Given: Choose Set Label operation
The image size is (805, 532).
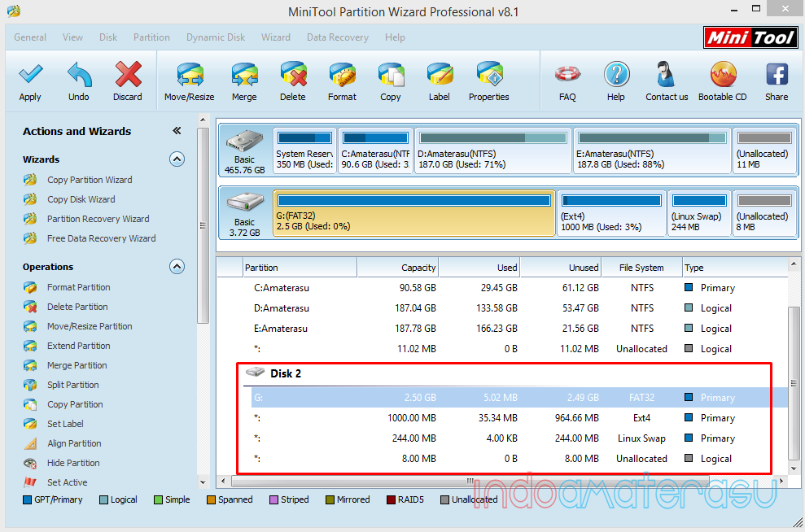Looking at the screenshot, I should [65, 424].
